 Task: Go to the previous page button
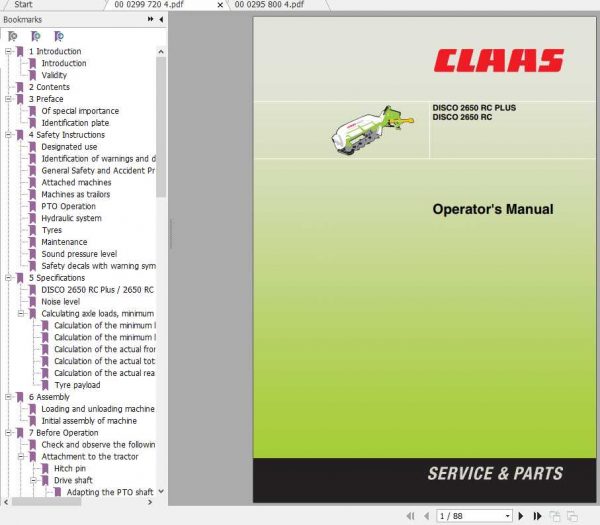point(427,516)
